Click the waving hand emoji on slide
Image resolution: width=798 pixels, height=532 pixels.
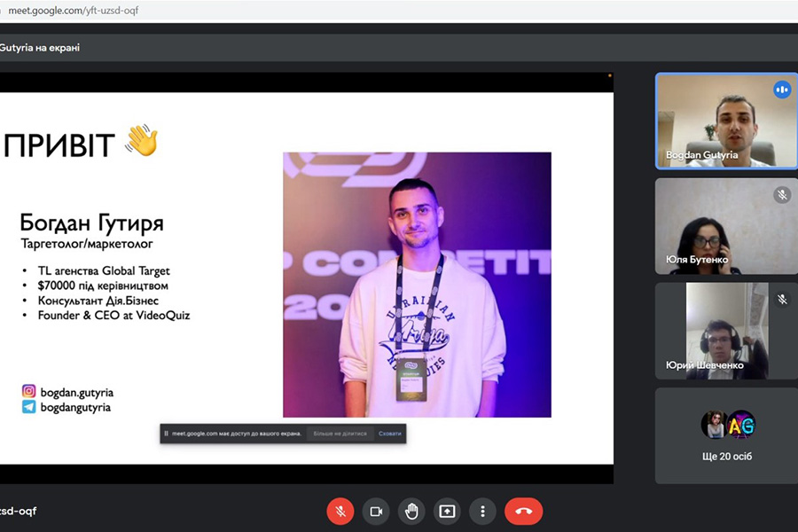142,140
